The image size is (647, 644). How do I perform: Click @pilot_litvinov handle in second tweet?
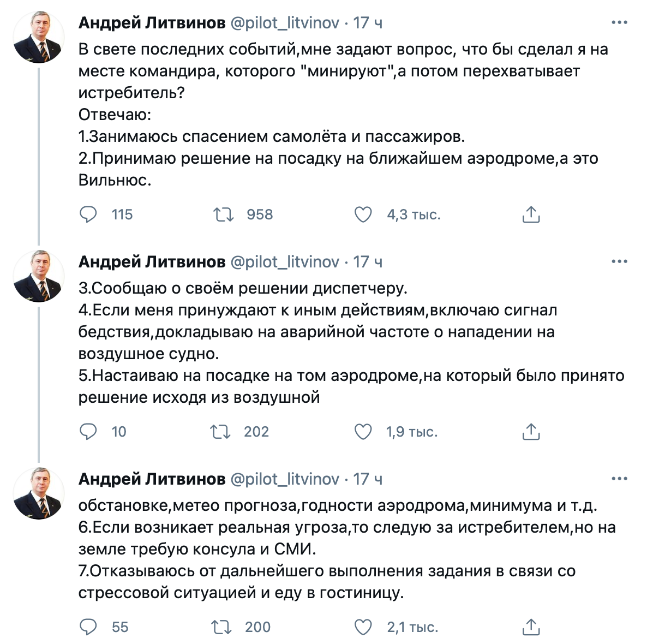[285, 262]
